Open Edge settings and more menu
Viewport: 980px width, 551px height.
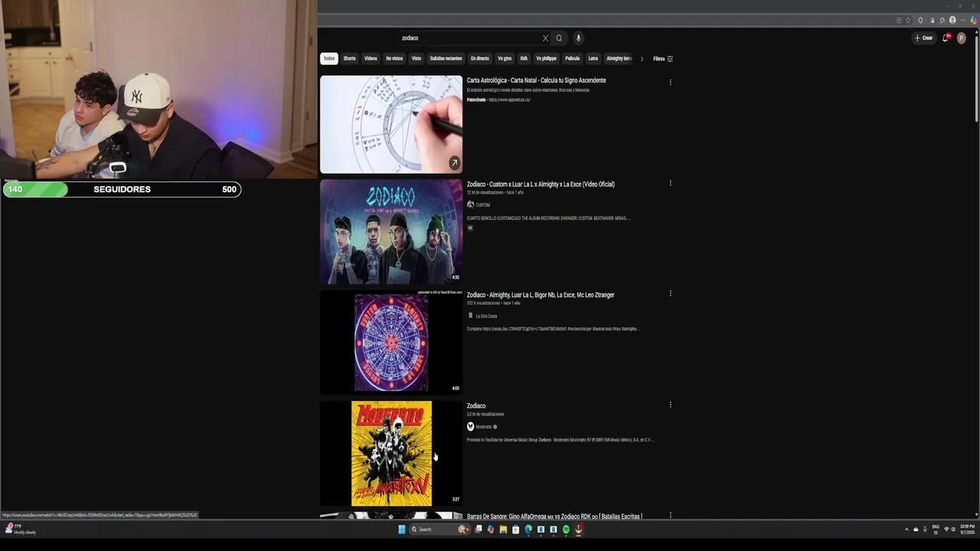[x=963, y=20]
